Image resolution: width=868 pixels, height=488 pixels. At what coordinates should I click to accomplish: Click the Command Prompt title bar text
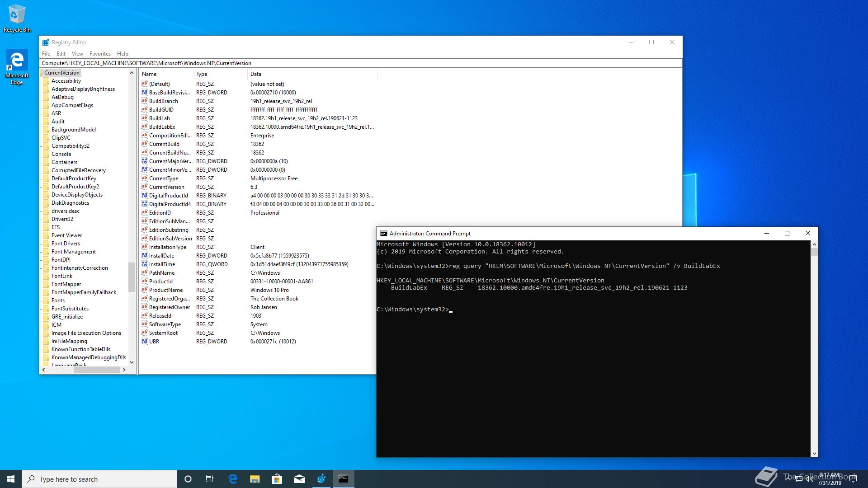click(x=430, y=234)
